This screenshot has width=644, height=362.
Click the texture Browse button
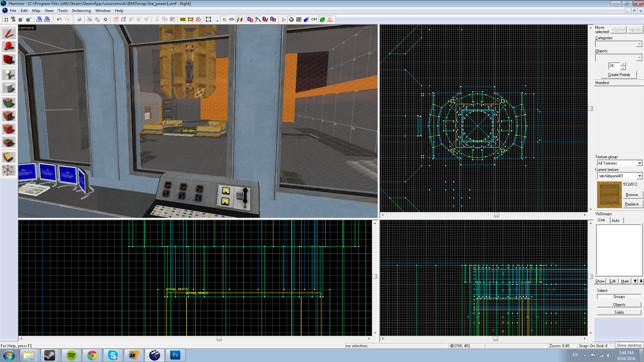[633, 195]
